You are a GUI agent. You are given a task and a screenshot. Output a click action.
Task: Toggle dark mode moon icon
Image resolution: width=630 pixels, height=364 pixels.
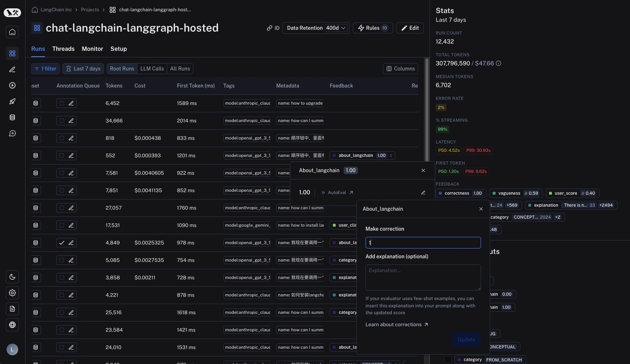pos(12,277)
